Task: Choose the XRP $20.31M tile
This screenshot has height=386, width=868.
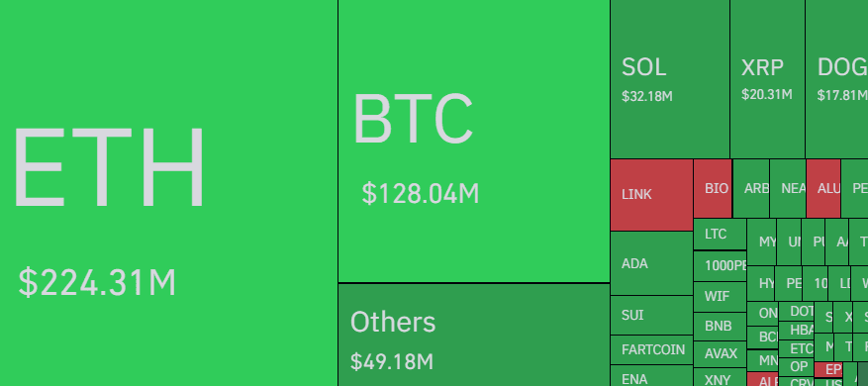Action: click(767, 79)
